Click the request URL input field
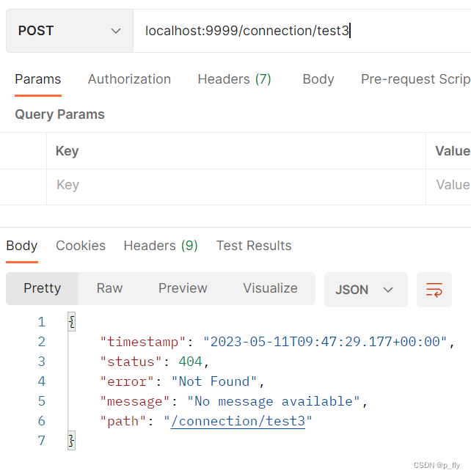Image resolution: width=471 pixels, height=476 pixels. coord(301,31)
